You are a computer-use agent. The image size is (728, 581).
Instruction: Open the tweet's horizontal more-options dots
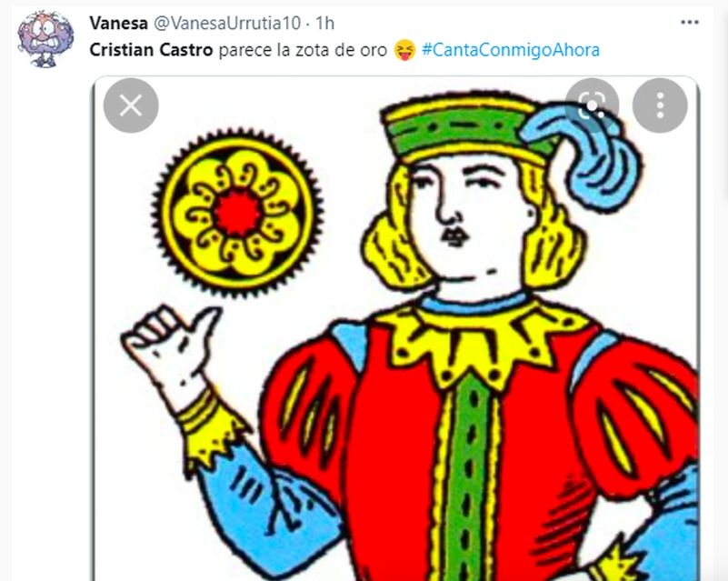[690, 23]
